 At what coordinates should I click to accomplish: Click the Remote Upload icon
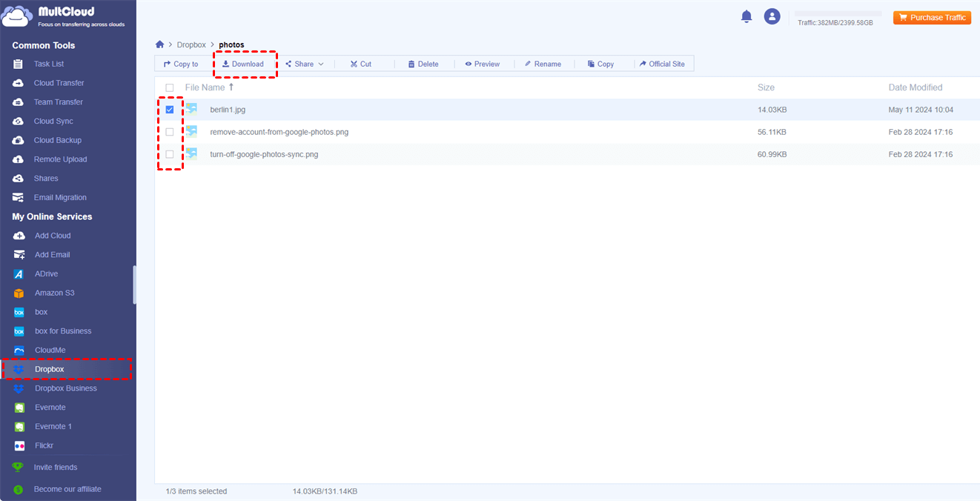(x=19, y=159)
